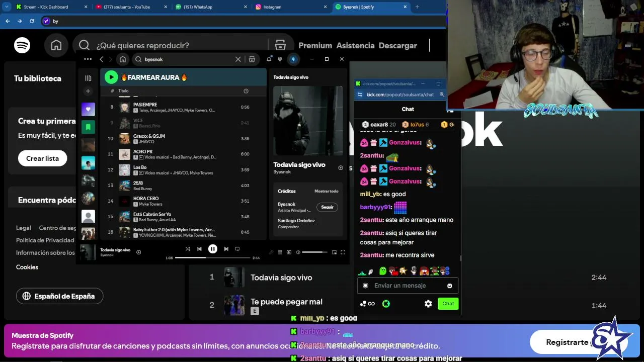Open 'Te puede pegar mal' in the web track list
The height and width of the screenshot is (362, 644).
click(x=286, y=302)
